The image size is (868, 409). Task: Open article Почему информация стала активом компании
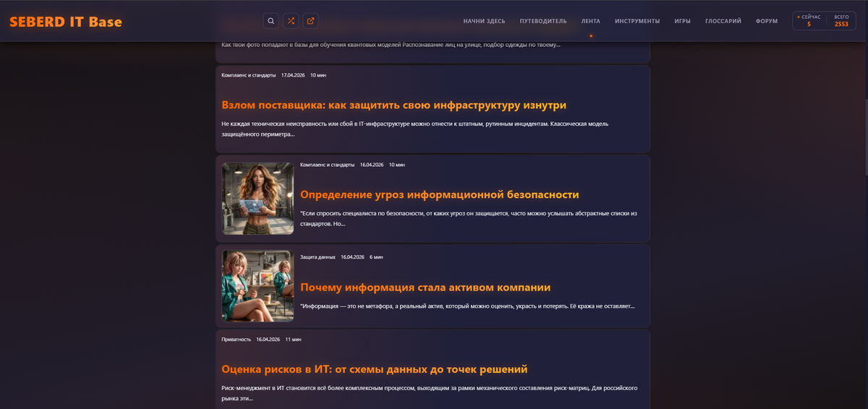[x=425, y=288]
